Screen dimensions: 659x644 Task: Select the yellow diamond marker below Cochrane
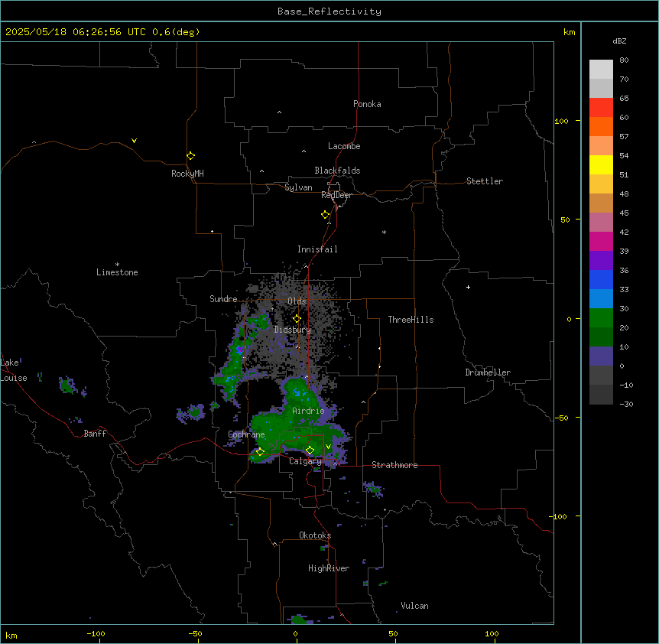[x=260, y=452]
